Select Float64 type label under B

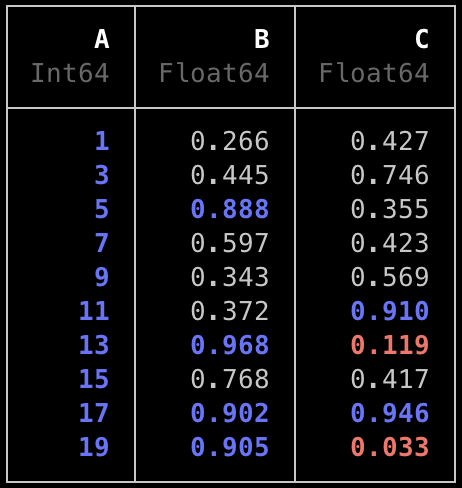pyautogui.click(x=214, y=73)
